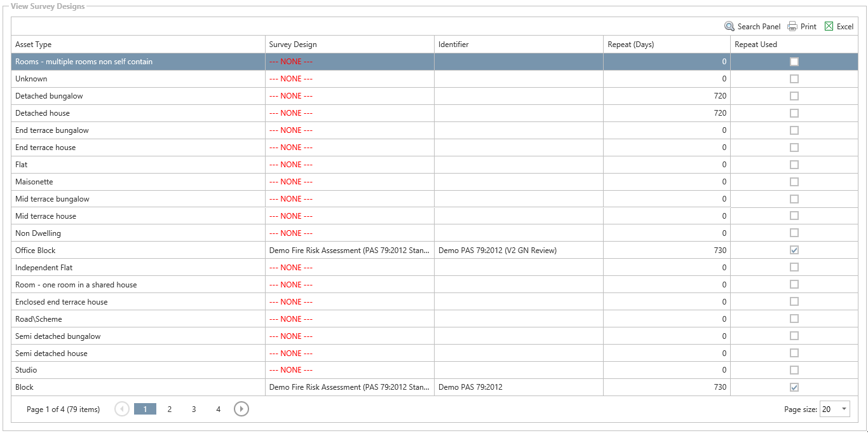The image size is (868, 433).
Task: Sort by Asset Type column header
Action: 34,45
